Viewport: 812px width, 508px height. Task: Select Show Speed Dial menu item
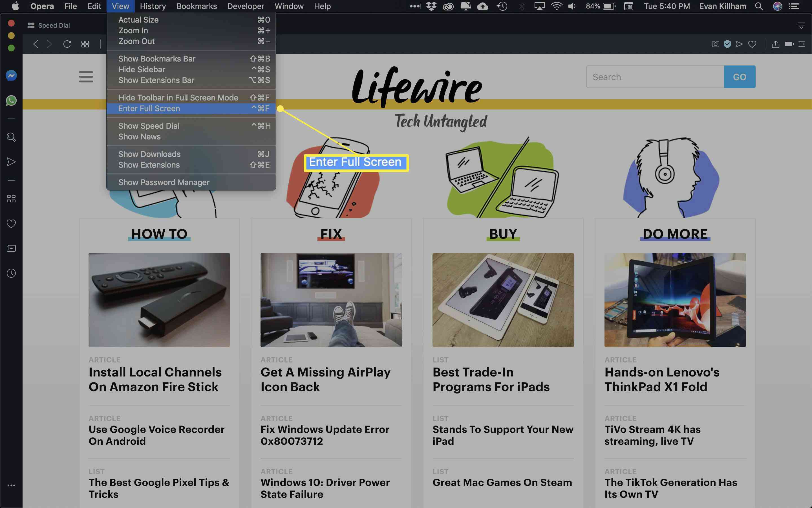click(191, 126)
